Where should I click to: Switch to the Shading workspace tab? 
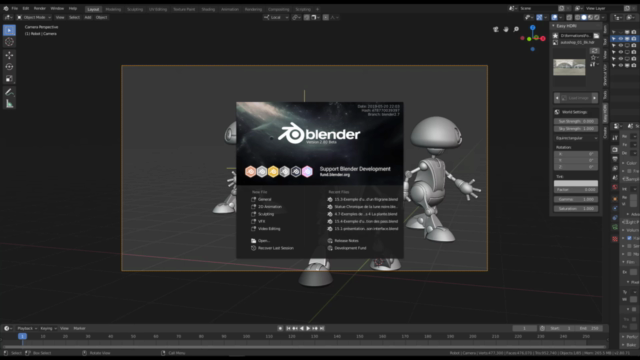click(x=208, y=9)
